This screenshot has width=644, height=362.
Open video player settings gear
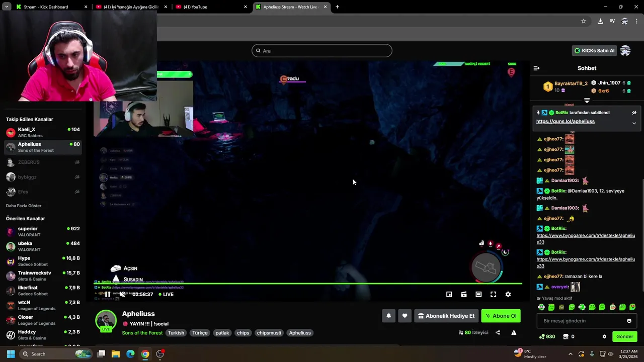[508, 295]
